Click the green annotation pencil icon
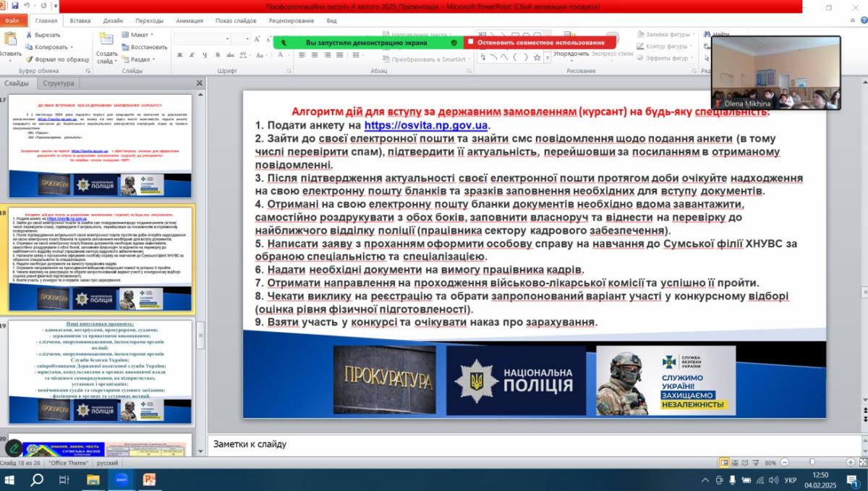Screen dimensions: 868x491 (x=14, y=448)
